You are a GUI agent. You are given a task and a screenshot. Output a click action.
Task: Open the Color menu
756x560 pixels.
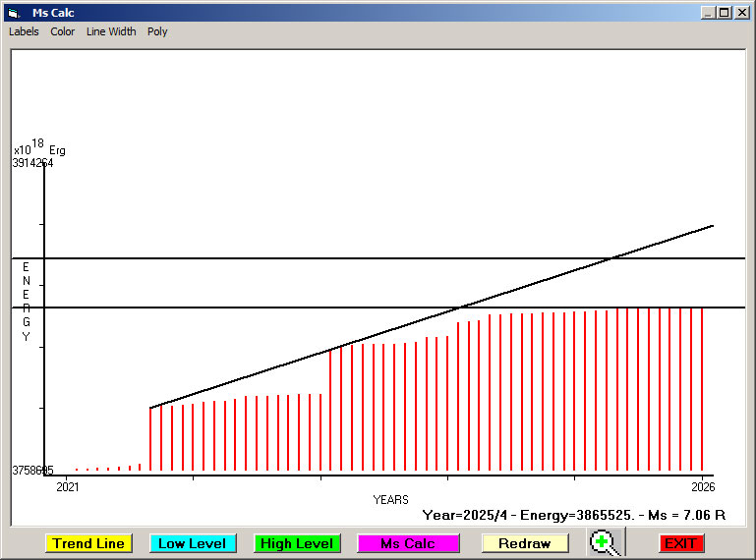(x=63, y=31)
